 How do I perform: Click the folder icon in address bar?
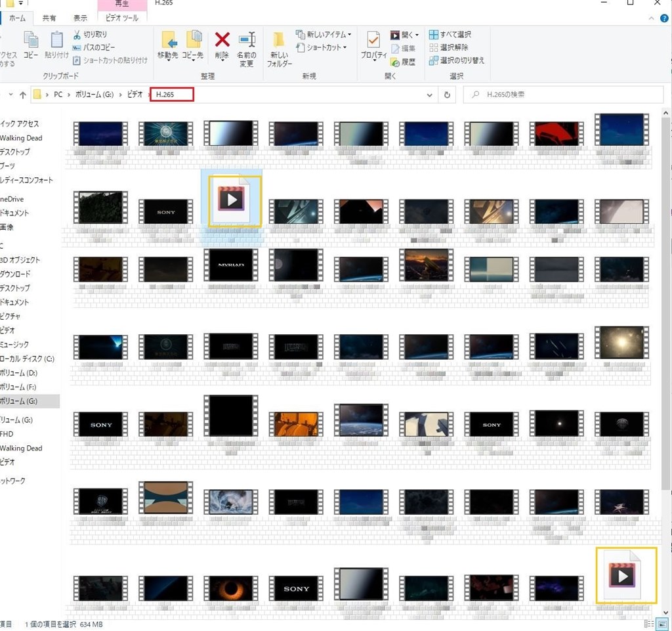[37, 95]
